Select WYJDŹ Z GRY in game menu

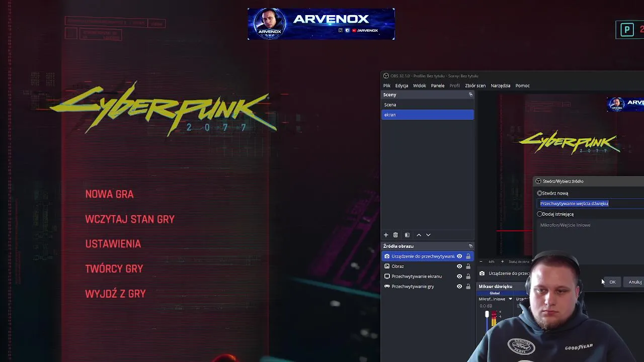tap(115, 294)
